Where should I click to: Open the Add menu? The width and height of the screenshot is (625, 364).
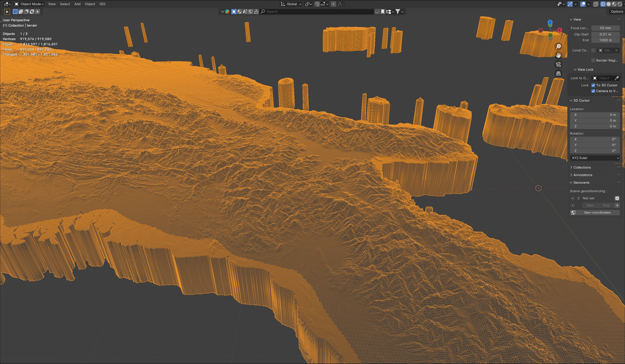tap(77, 4)
